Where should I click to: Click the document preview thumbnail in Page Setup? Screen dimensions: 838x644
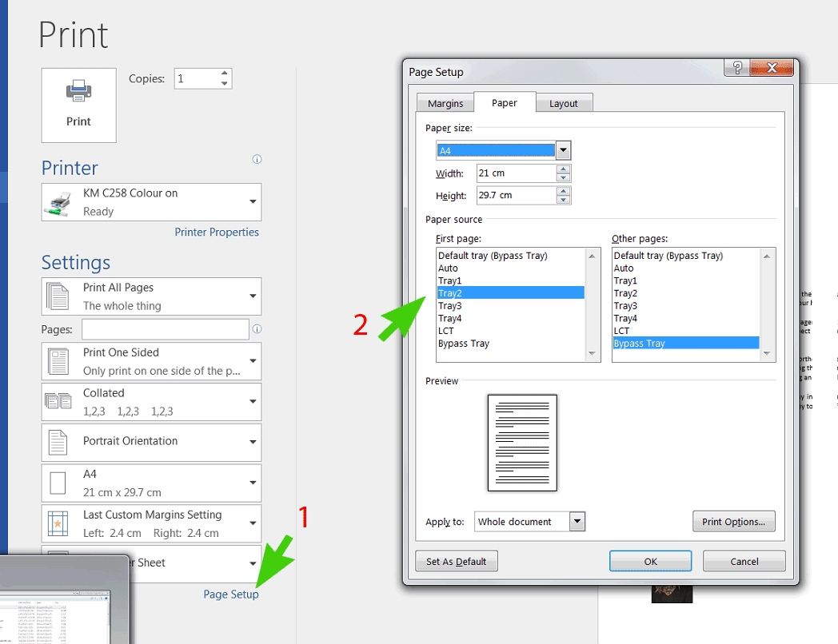522,442
